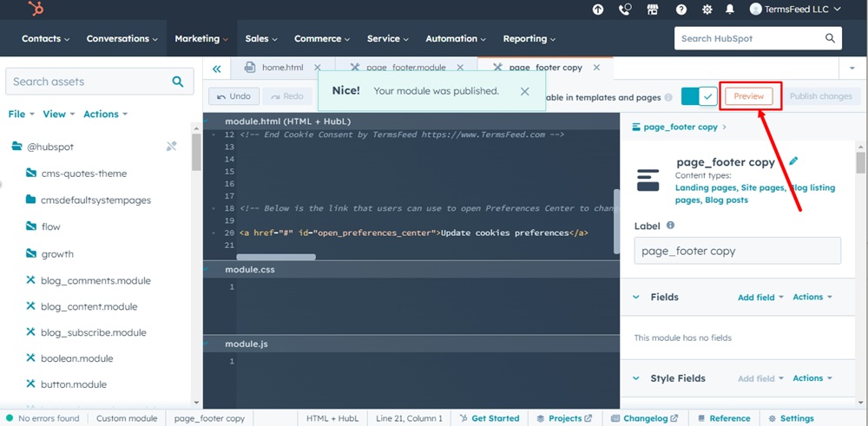Open the Conversations menu
Image resolution: width=868 pixels, height=426 pixels.
coord(122,39)
